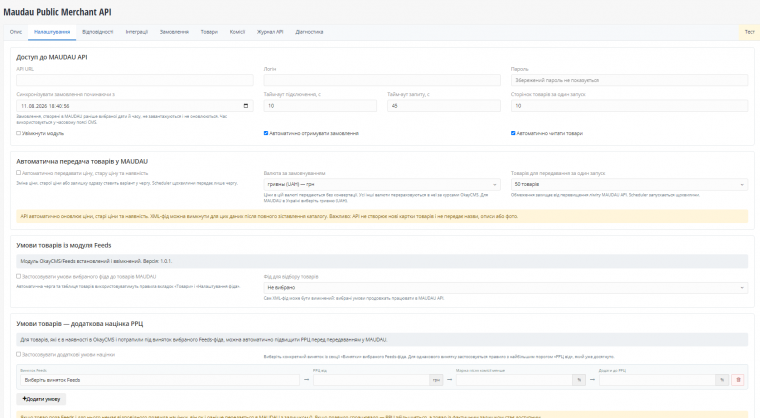Tick Застосовувати додаткові умови націнки checkbox
This screenshot has height=418, width=760.
tap(18, 354)
